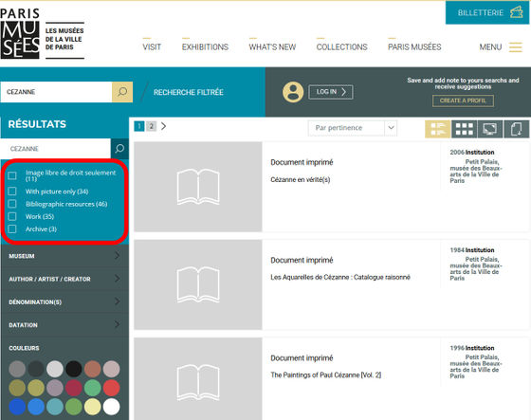Check With picture only (34)
Screen dimensions: 531x420
(12, 192)
